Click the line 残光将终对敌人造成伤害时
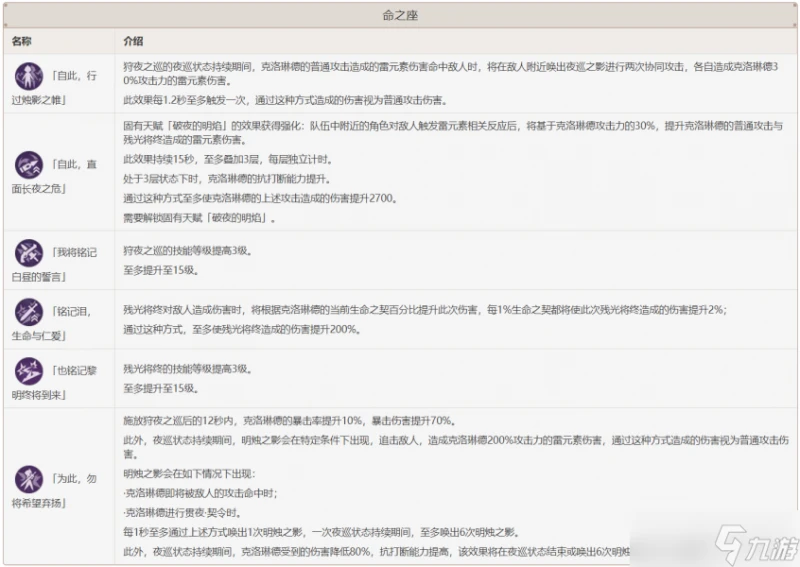Screen dimensions: 800x567 click(426, 310)
